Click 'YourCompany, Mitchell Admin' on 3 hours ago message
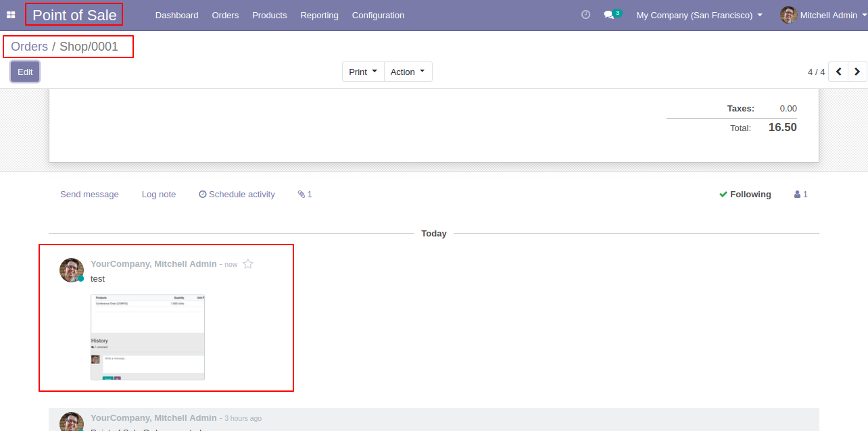Image resolution: width=868 pixels, height=431 pixels. [153, 418]
